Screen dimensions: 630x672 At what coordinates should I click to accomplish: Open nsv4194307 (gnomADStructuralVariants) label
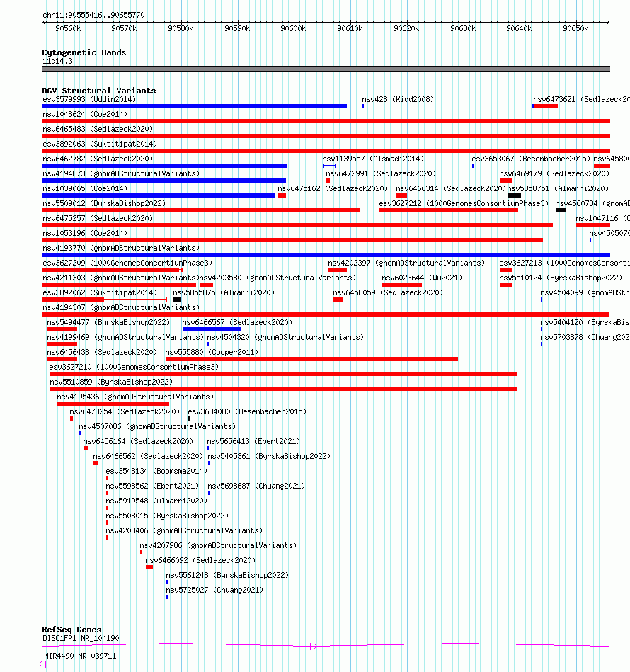121,308
